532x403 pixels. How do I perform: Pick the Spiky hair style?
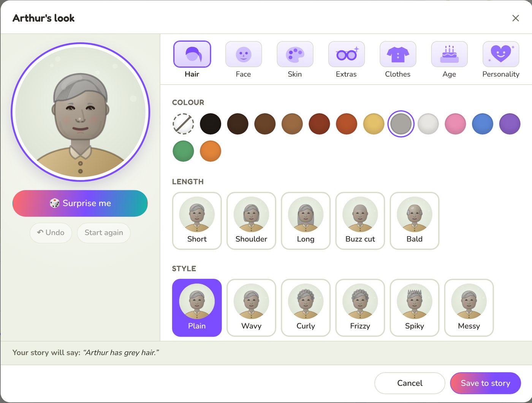coord(415,308)
